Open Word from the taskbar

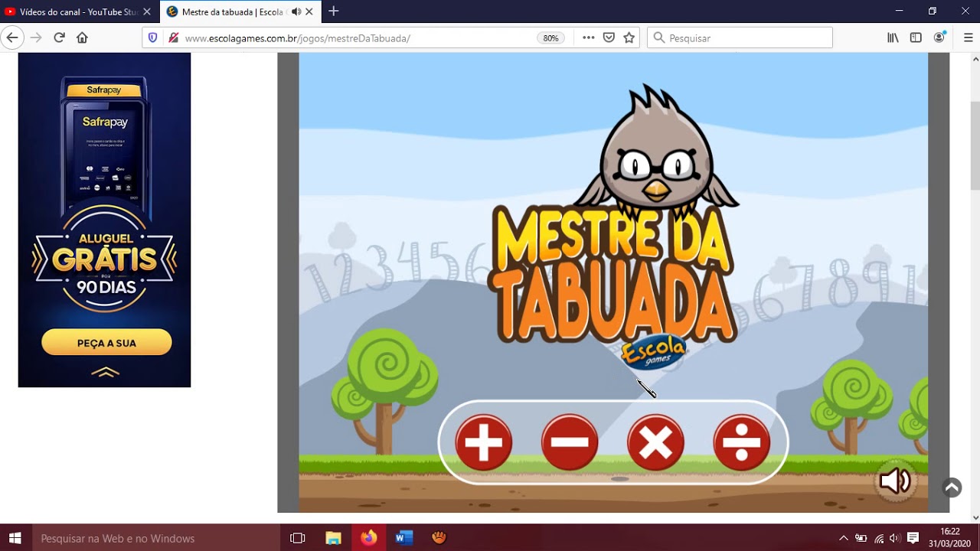pyautogui.click(x=403, y=538)
